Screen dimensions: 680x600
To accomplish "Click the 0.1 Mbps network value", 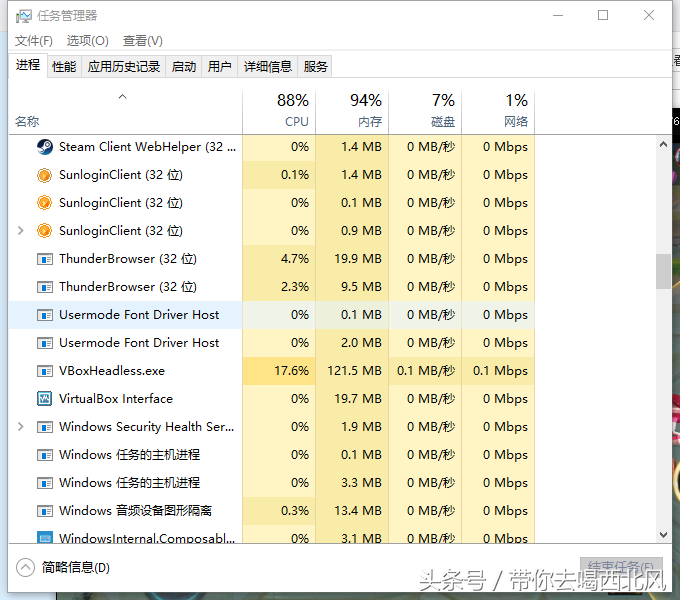I will coord(500,371).
